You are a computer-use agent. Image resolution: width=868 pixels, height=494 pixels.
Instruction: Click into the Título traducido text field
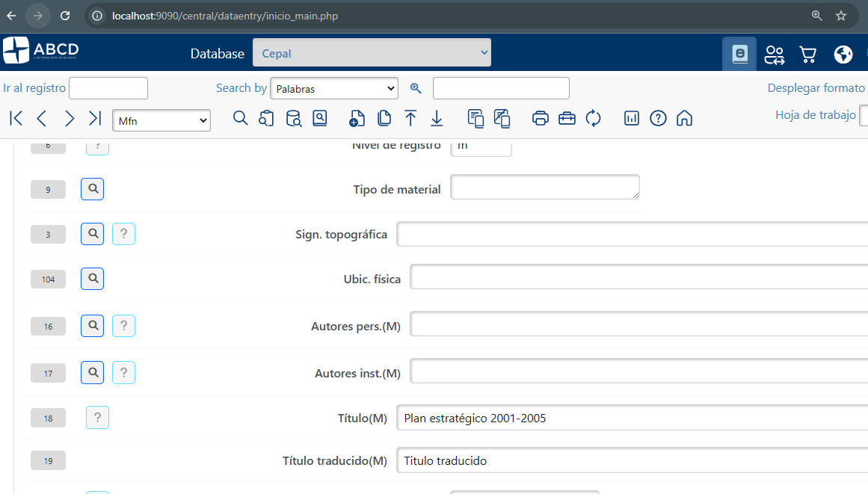click(x=632, y=460)
